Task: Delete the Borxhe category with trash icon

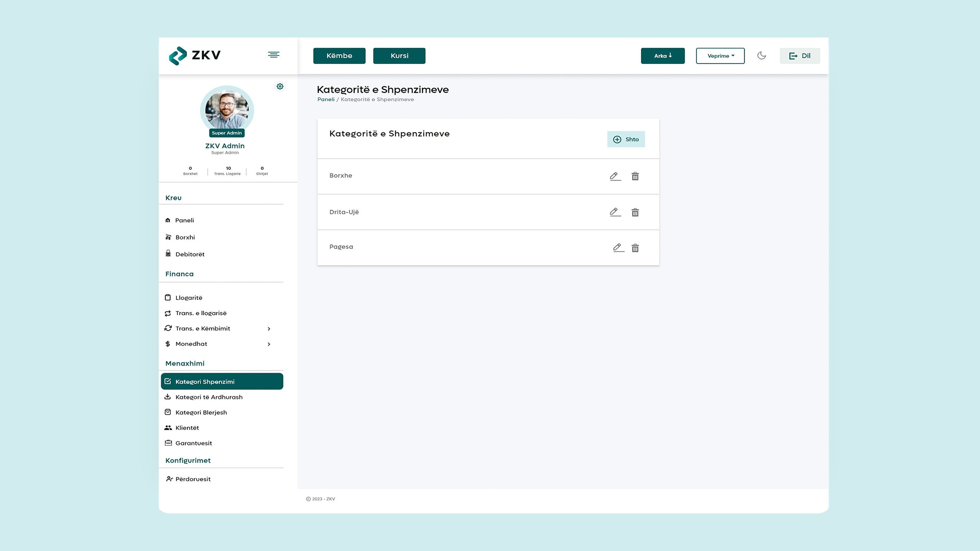Action: point(635,176)
